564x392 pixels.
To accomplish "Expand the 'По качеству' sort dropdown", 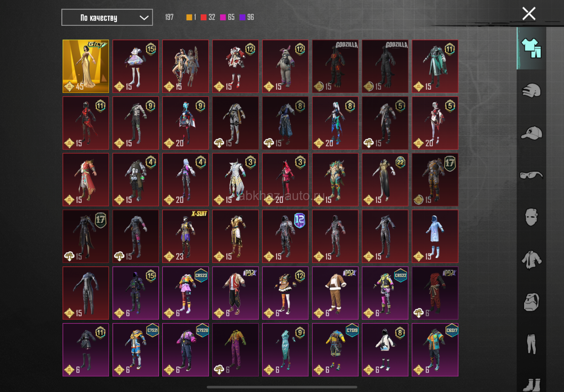I will (x=107, y=17).
